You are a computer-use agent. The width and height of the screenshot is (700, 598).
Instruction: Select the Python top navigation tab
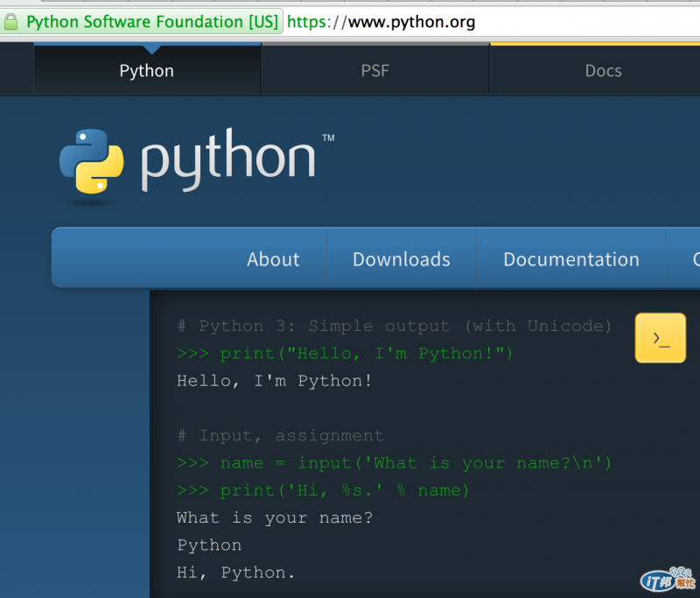tap(147, 70)
